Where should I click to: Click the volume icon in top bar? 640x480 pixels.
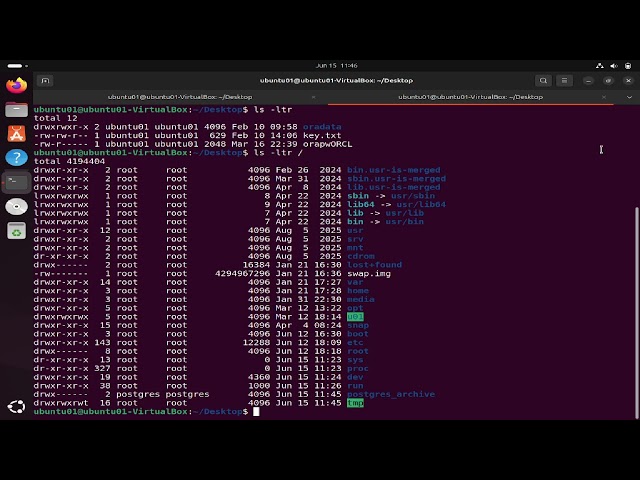(x=614, y=66)
